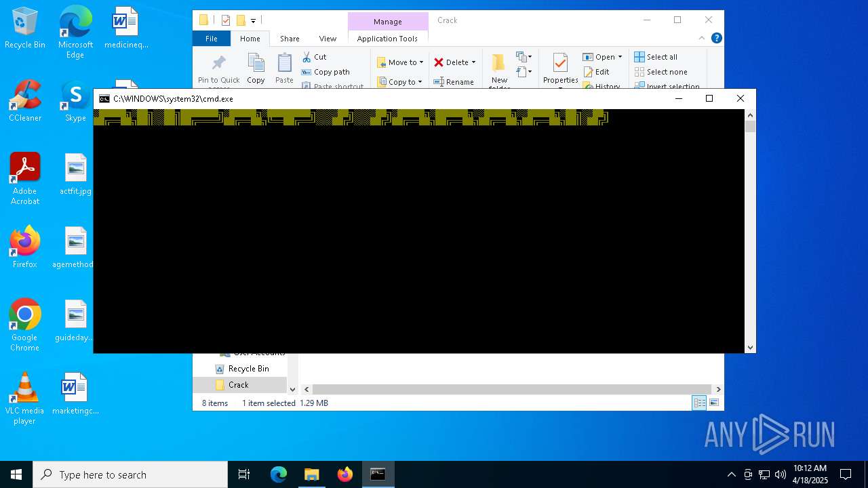The image size is (868, 488).
Task: Switch to the View ribbon tab
Action: pos(328,39)
